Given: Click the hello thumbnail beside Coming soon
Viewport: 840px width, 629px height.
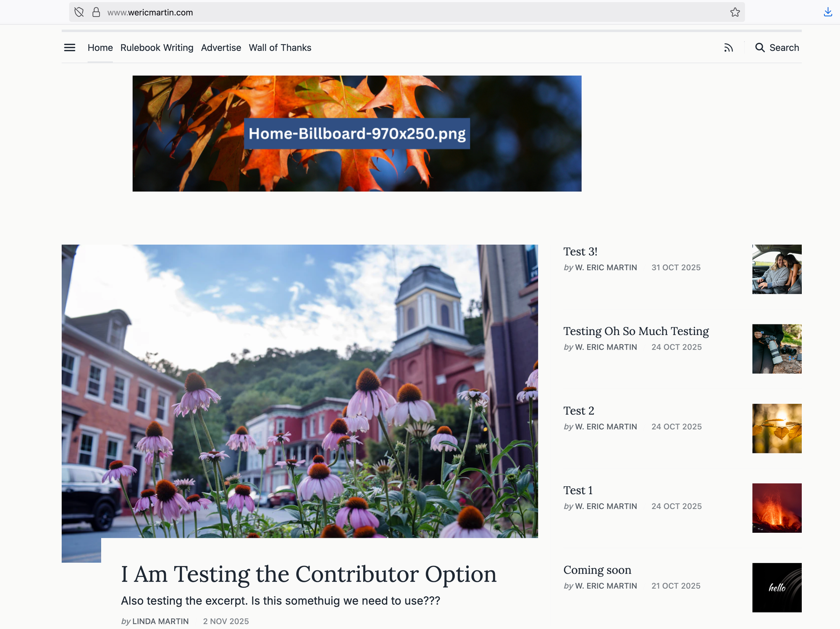Looking at the screenshot, I should (x=777, y=588).
